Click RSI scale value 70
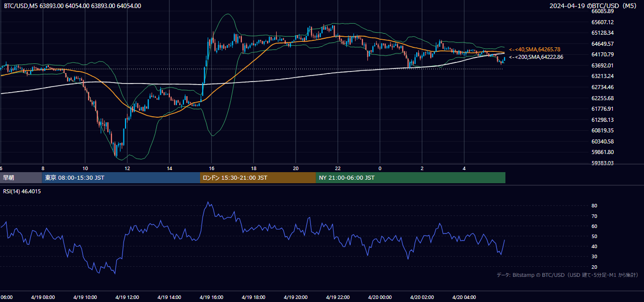The image size is (644, 302). click(594, 216)
